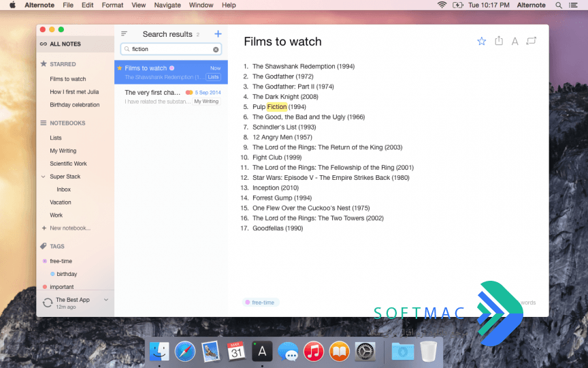The width and height of the screenshot is (588, 368).
Task: Focus the search field containing fiction
Action: [x=171, y=49]
